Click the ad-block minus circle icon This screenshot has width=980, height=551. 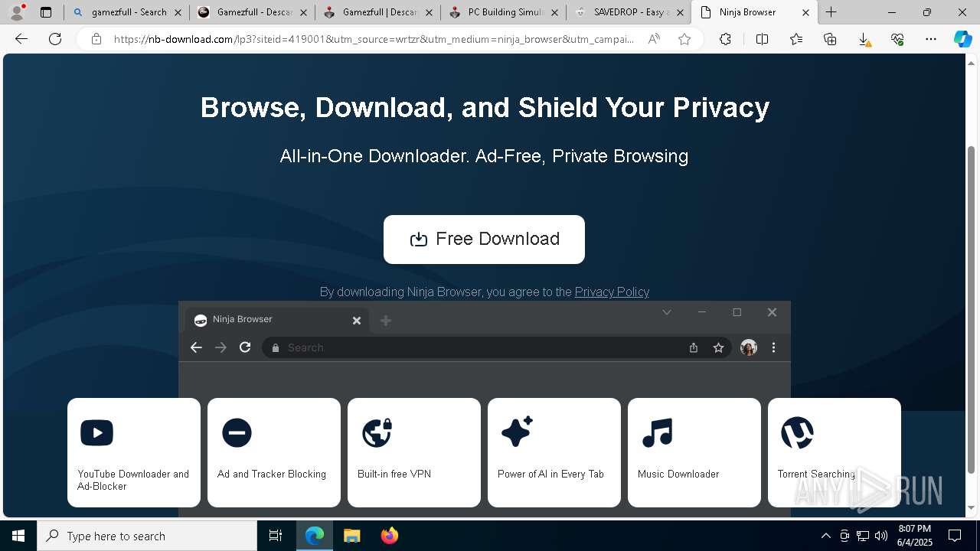coord(237,432)
